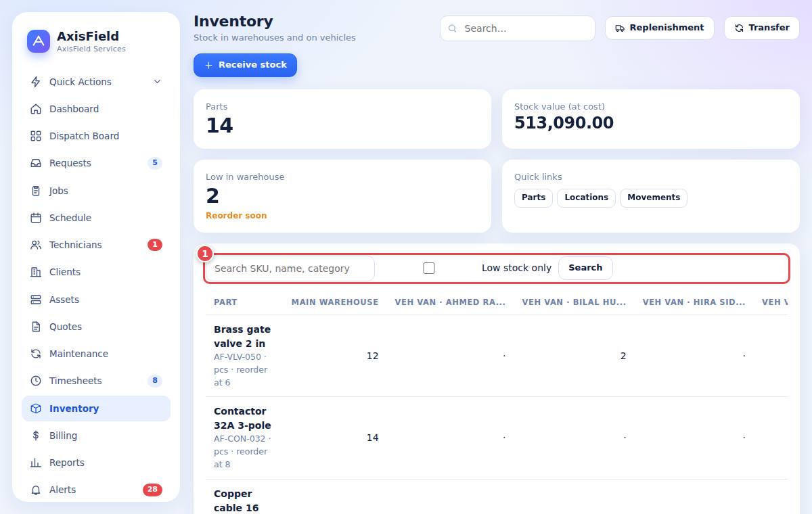Expand the Quick Actions chevron

[157, 82]
